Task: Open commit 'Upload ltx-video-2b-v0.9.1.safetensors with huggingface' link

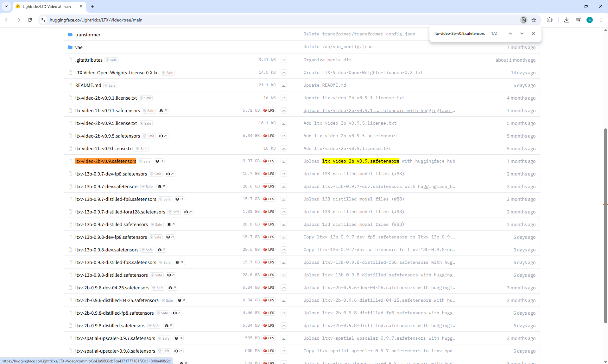Action: click(379, 110)
